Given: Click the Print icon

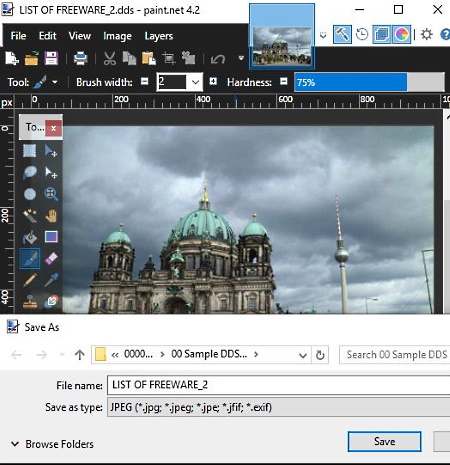Looking at the screenshot, I should (x=80, y=59).
